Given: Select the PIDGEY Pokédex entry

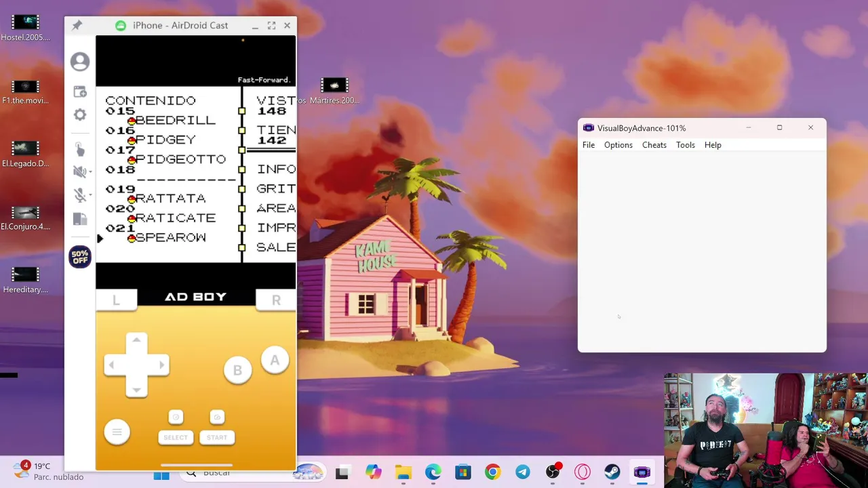Looking at the screenshot, I should pyautogui.click(x=164, y=140).
